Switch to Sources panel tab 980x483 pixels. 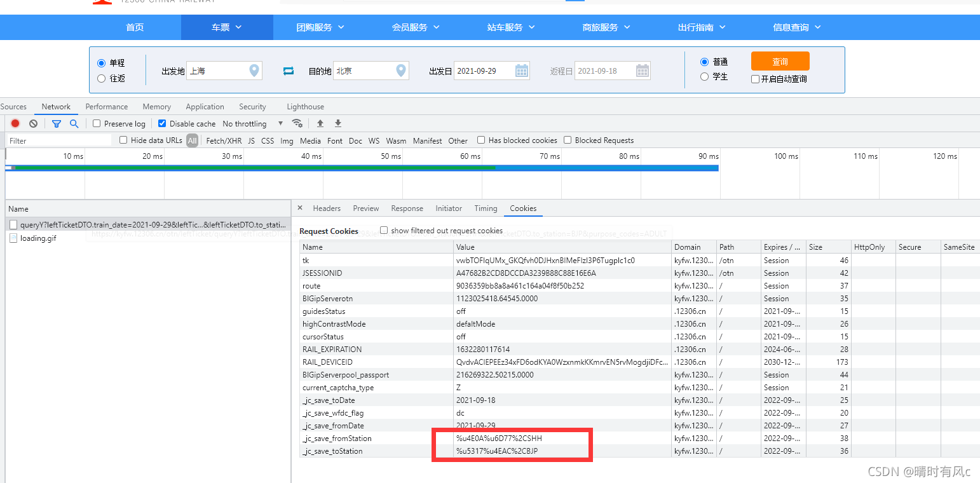13,106
